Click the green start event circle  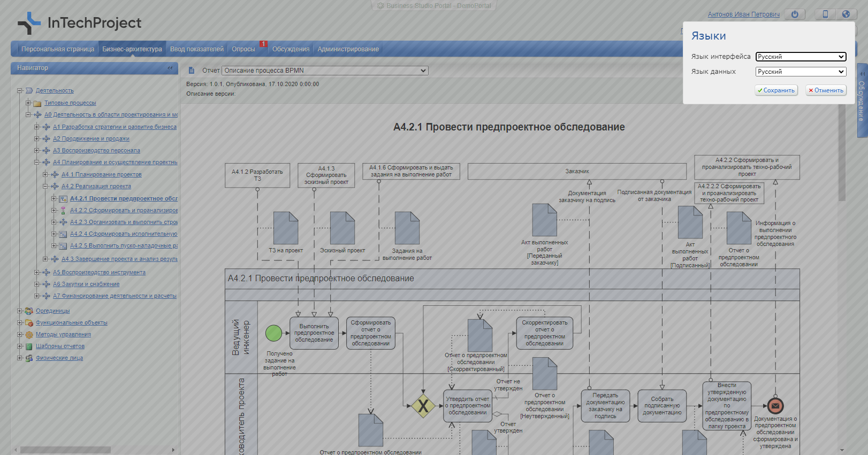[274, 333]
